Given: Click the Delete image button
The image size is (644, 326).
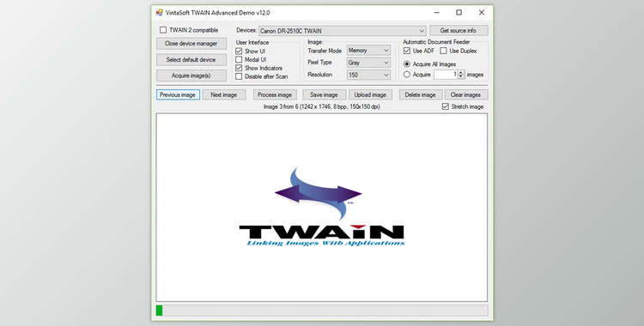Looking at the screenshot, I should coord(420,95).
